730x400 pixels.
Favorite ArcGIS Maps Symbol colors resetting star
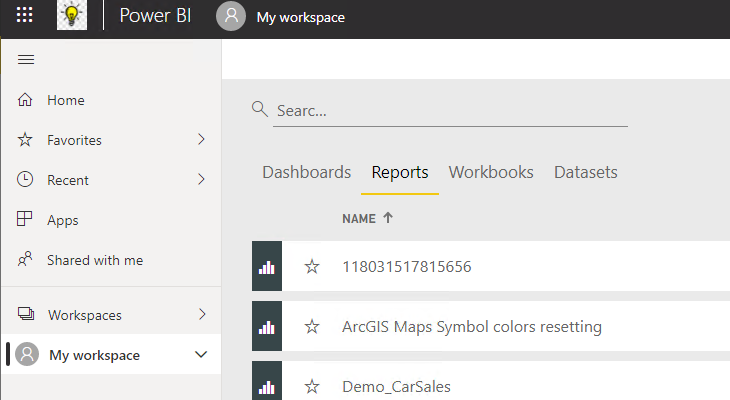(312, 327)
